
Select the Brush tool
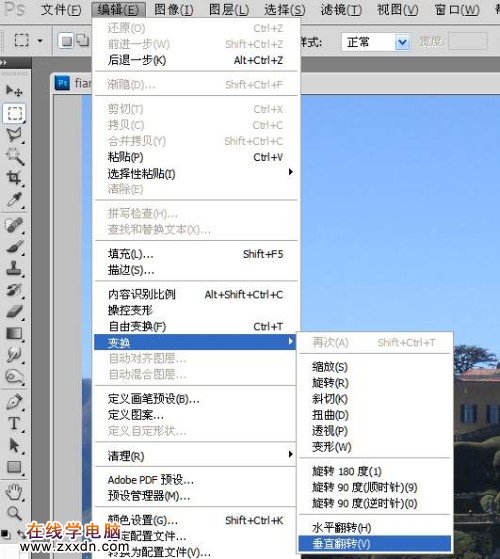pyautogui.click(x=14, y=247)
